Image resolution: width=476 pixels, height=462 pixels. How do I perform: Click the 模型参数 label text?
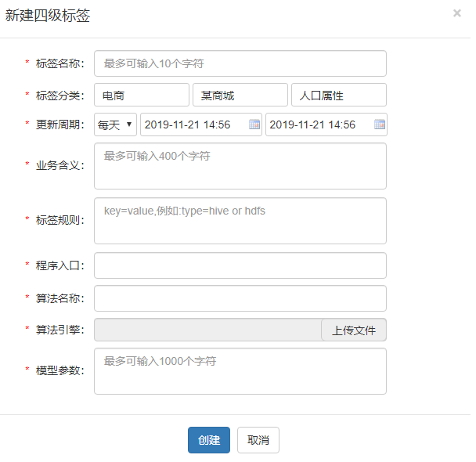pos(59,370)
